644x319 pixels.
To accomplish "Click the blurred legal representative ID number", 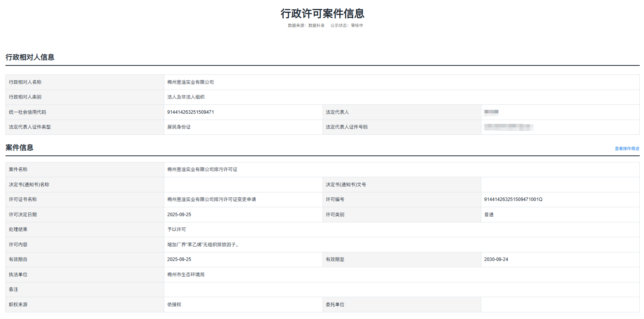I will (508, 127).
